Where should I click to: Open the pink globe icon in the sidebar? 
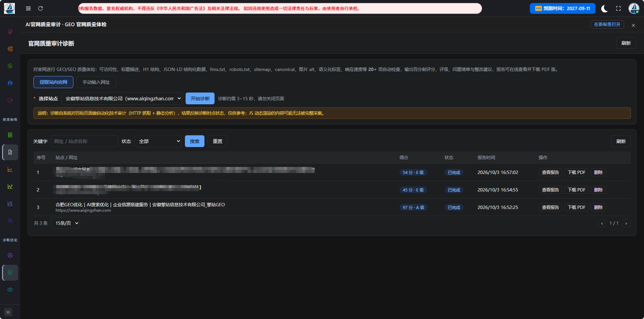tap(10, 31)
